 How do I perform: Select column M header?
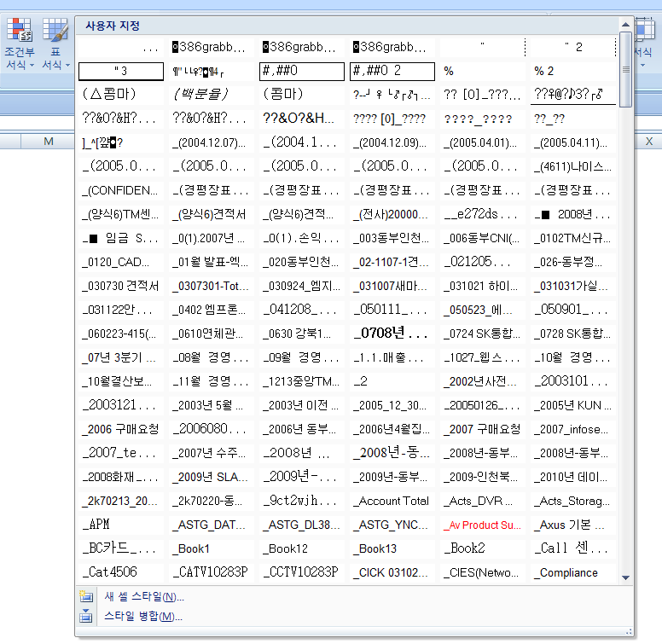pyautogui.click(x=48, y=142)
